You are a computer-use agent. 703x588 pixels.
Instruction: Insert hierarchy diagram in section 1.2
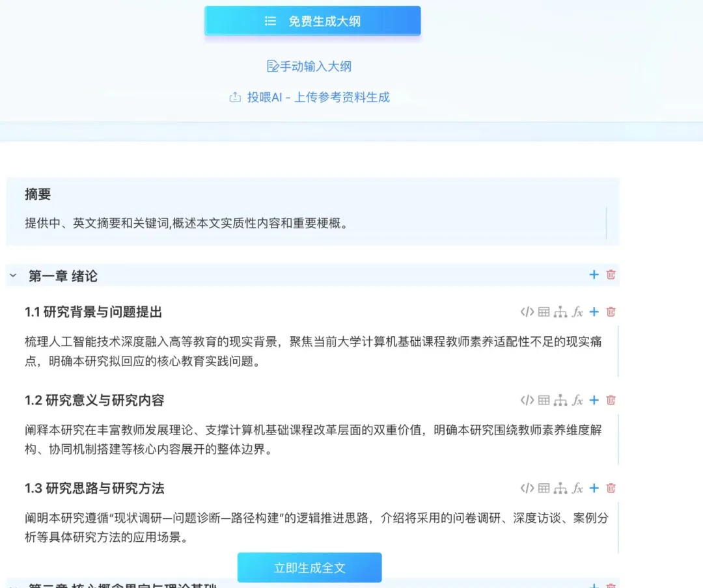[560, 400]
